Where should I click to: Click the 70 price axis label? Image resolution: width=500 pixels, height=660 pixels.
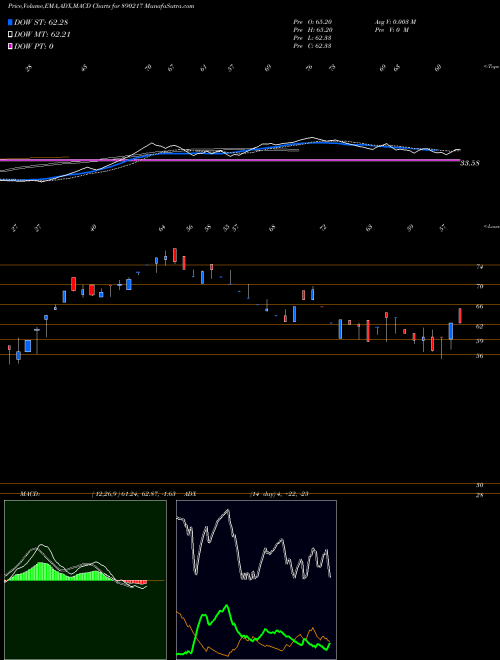[479, 286]
